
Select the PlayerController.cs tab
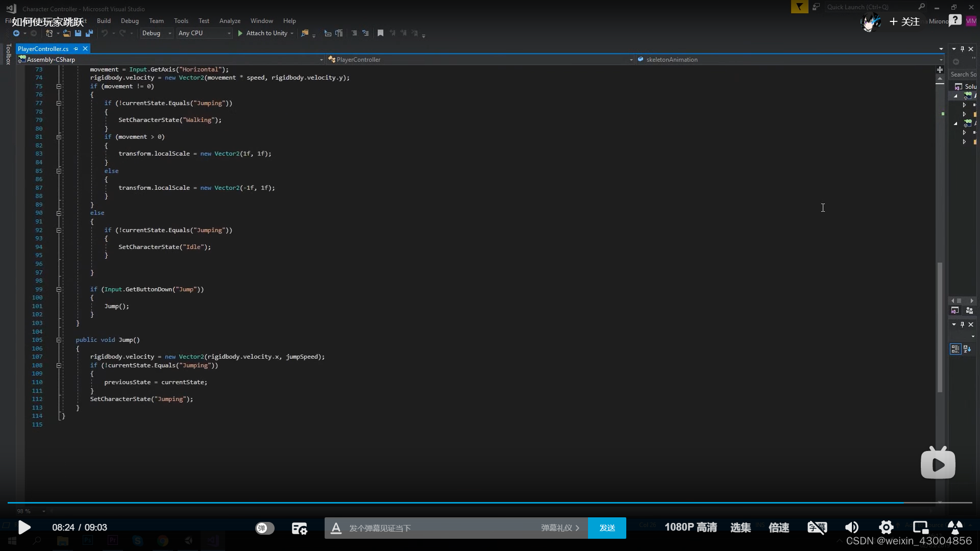click(x=43, y=49)
